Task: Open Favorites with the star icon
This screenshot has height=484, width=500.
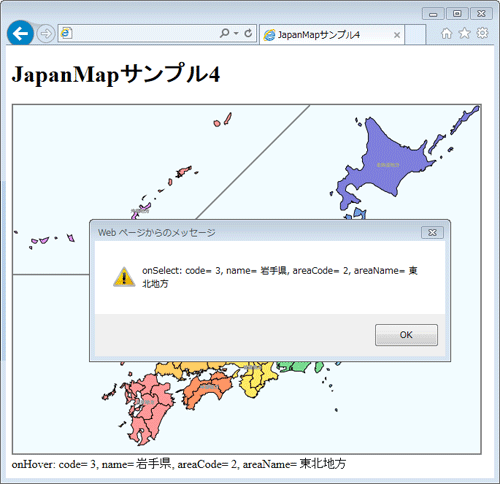Action: (464, 33)
